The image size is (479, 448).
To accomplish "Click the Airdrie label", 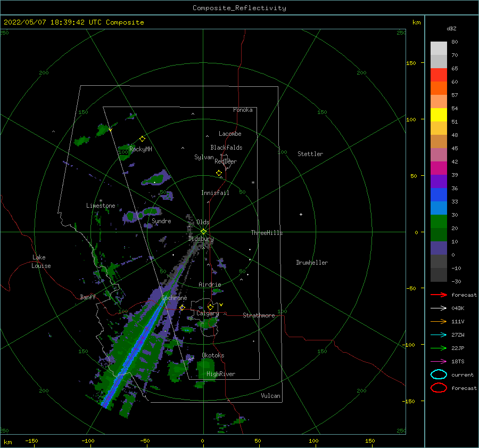I will click(210, 284).
